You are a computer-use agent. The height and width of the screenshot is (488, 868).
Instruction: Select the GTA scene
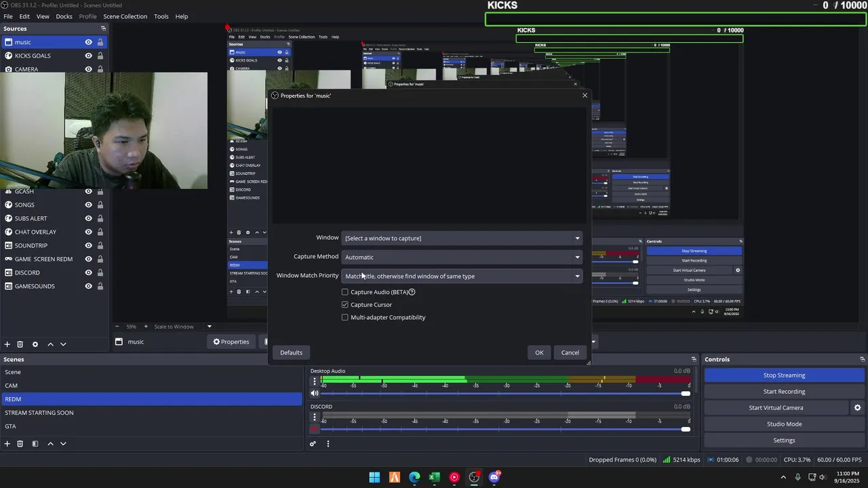coord(151,426)
